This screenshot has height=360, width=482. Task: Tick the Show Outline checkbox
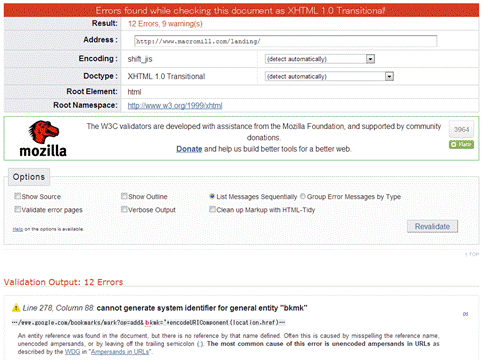click(x=124, y=196)
